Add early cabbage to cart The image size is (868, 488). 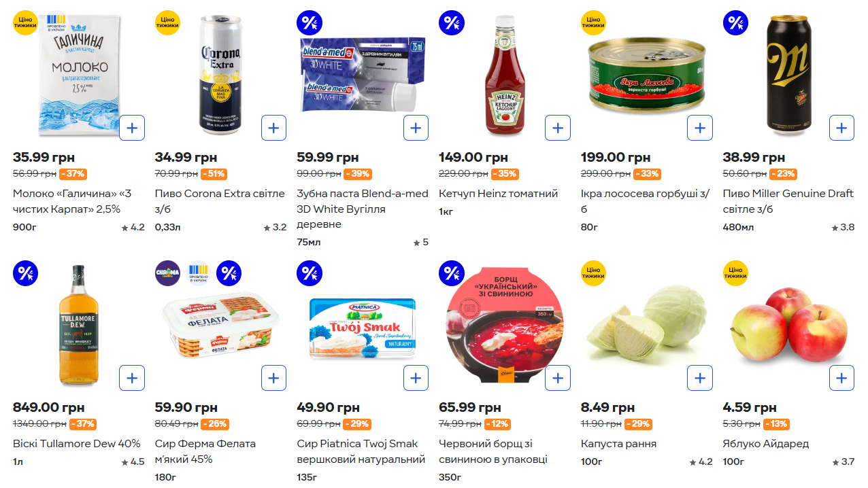[x=699, y=378]
